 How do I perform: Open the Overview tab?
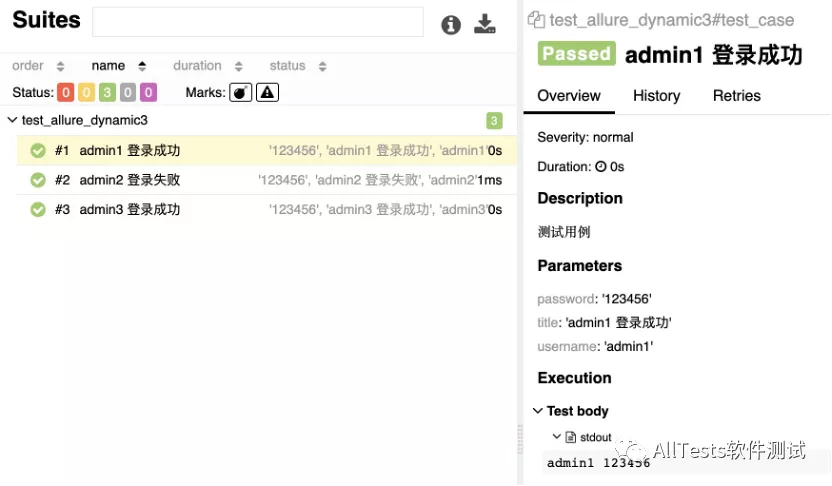click(x=569, y=96)
